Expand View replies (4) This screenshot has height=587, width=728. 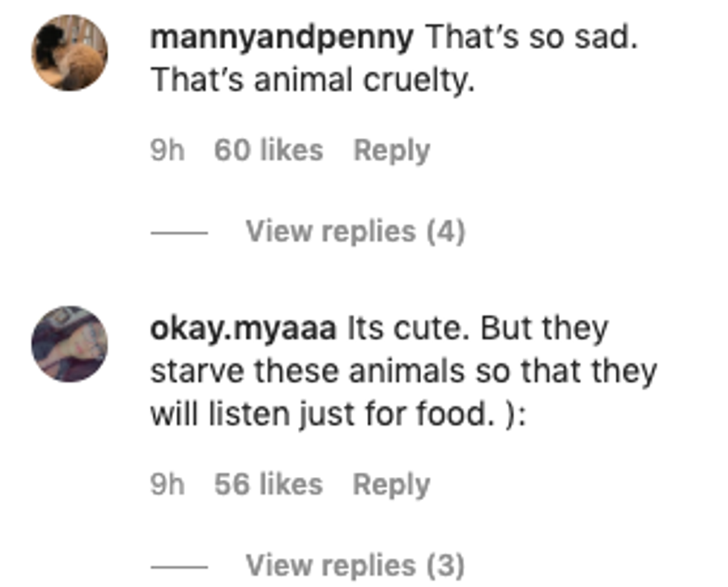click(x=355, y=232)
